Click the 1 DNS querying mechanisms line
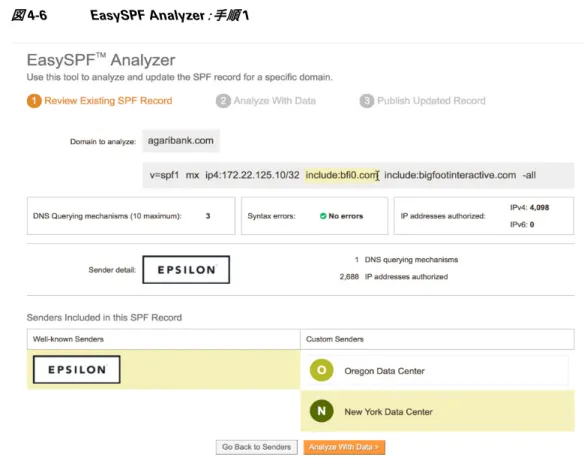Screen dimensions: 584x473 [x=406, y=260]
